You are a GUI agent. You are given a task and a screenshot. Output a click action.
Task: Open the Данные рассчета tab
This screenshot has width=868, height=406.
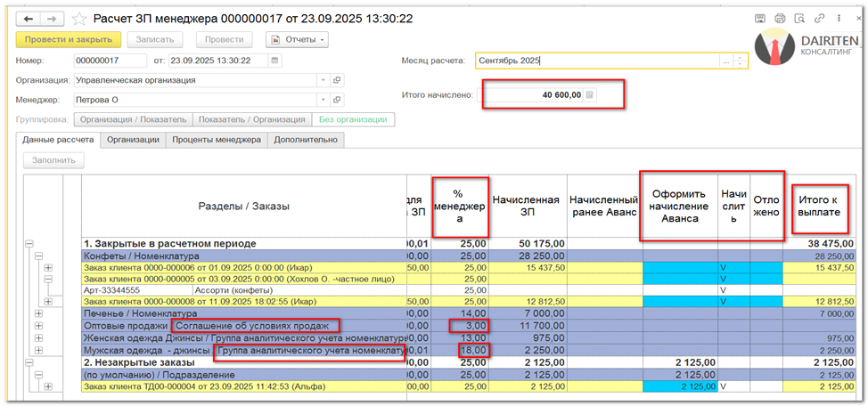[58, 140]
